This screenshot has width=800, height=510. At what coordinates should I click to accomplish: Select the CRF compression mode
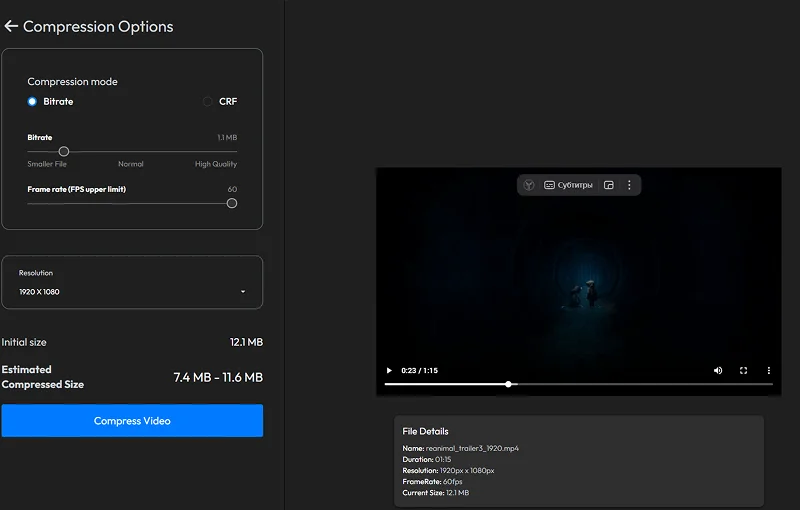pyautogui.click(x=208, y=101)
